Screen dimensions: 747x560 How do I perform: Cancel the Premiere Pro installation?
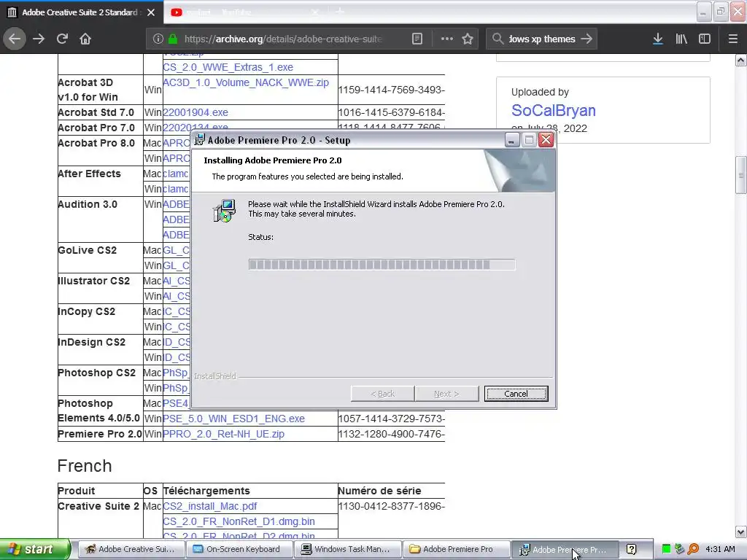(x=516, y=394)
